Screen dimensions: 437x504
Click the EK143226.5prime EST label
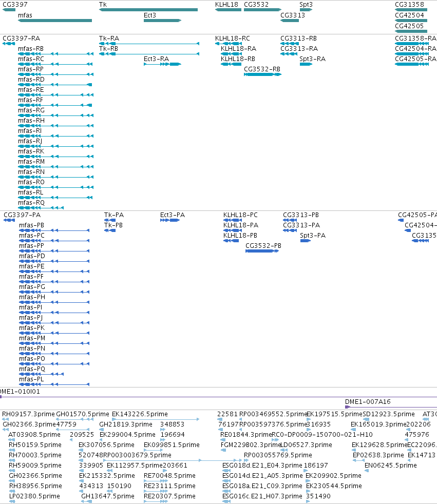click(140, 414)
